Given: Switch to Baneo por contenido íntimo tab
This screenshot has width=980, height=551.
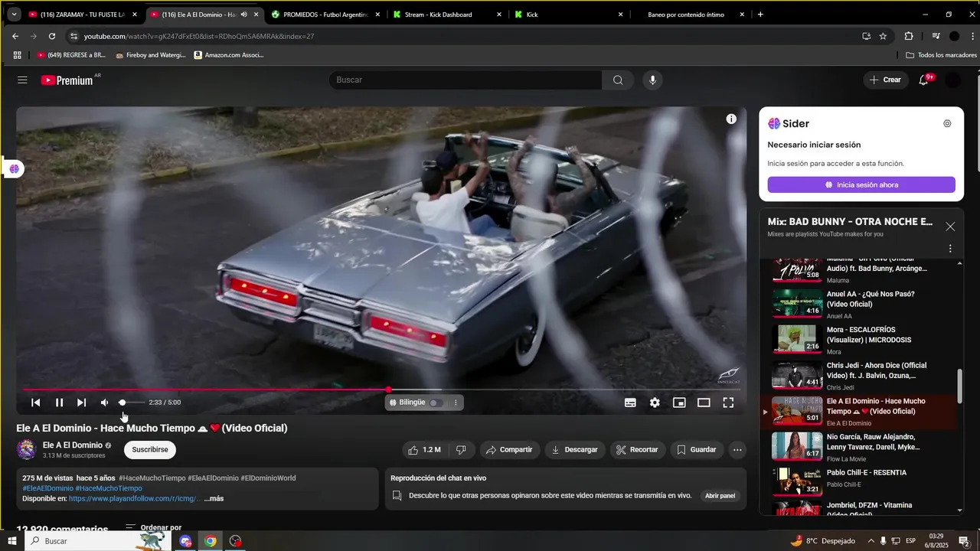Looking at the screenshot, I should pyautogui.click(x=689, y=15).
